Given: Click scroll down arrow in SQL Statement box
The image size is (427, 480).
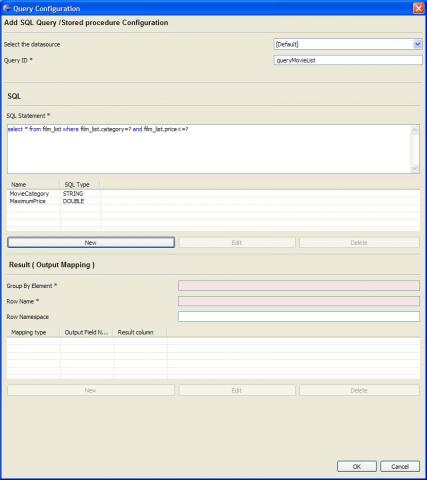Looking at the screenshot, I should (415, 169).
